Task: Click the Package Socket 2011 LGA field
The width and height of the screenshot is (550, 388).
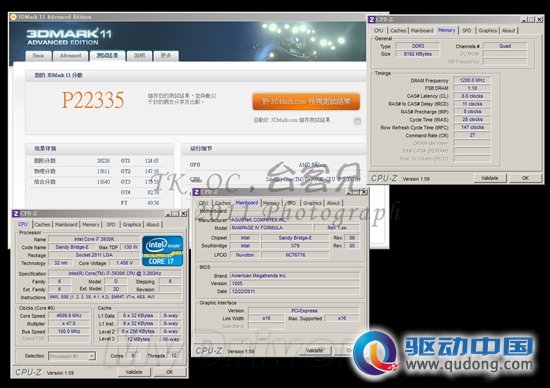Action: click(x=94, y=255)
